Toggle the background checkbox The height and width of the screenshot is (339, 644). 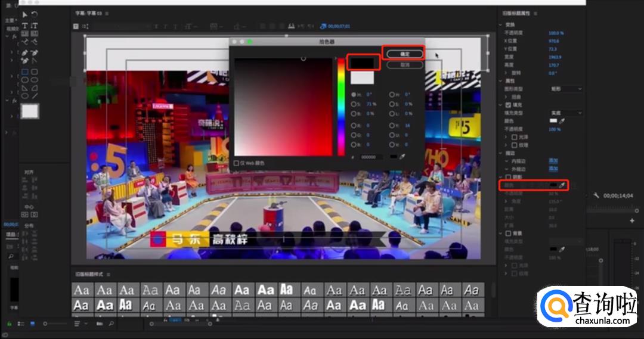point(508,233)
